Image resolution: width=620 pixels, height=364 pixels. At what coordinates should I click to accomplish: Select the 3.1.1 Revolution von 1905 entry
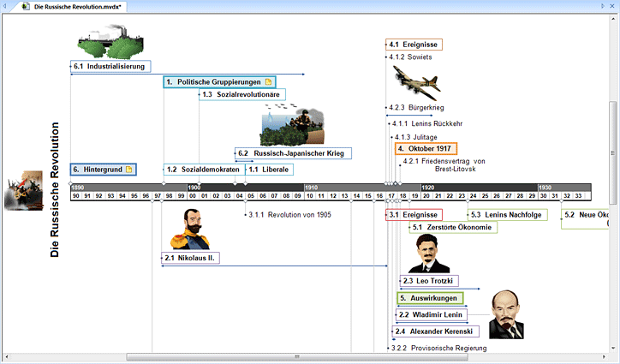289,215
